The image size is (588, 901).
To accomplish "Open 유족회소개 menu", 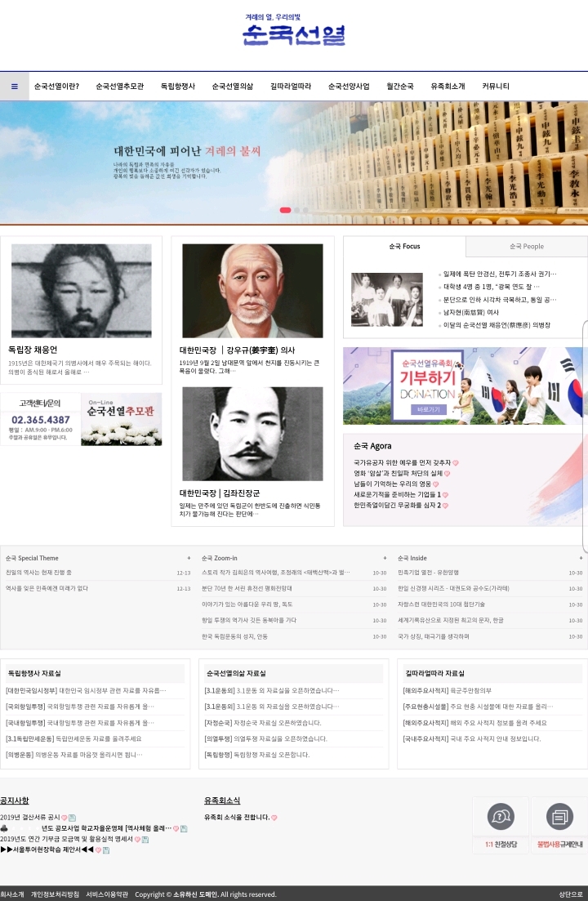I will [448, 87].
